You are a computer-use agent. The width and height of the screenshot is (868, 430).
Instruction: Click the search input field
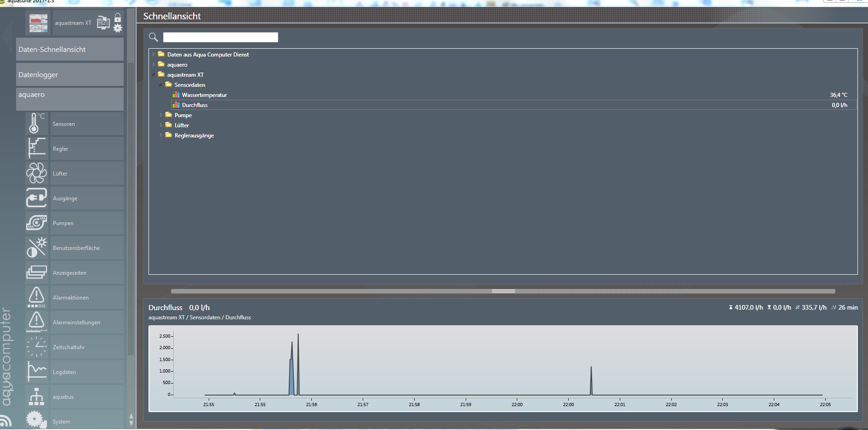tap(220, 37)
